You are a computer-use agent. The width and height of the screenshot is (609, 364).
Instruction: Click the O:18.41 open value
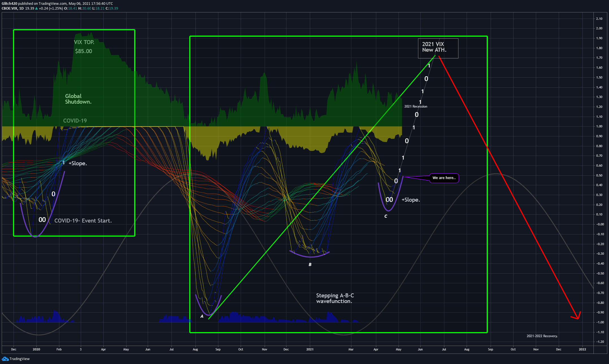coord(71,8)
